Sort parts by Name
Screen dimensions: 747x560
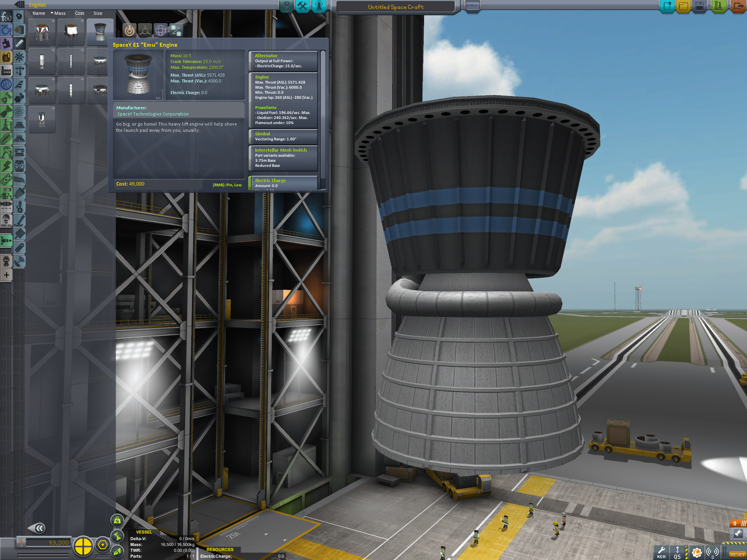click(39, 13)
